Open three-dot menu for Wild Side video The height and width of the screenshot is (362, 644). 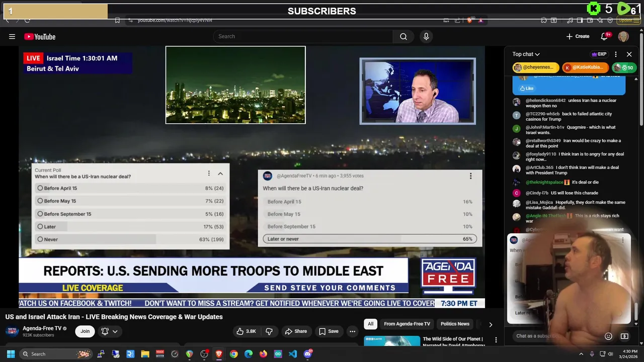(496, 340)
